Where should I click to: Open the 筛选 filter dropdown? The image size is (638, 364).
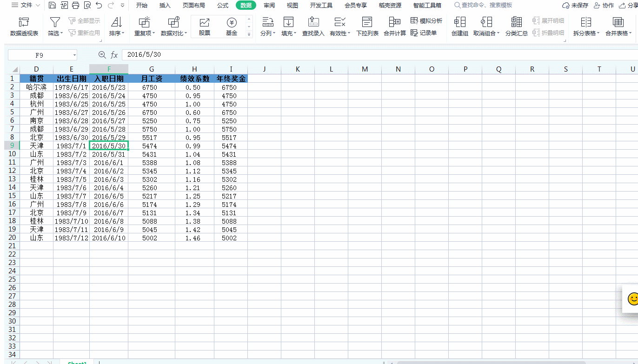(55, 33)
